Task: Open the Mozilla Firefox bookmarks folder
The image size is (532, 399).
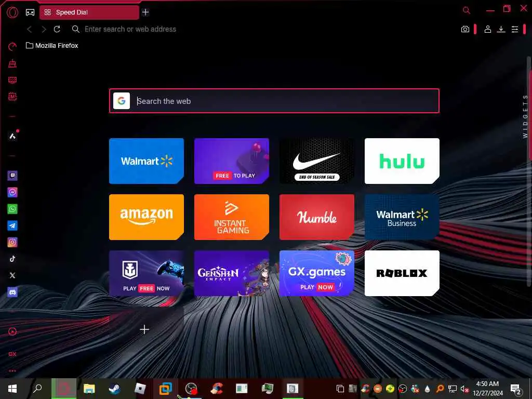Action: 52,46
